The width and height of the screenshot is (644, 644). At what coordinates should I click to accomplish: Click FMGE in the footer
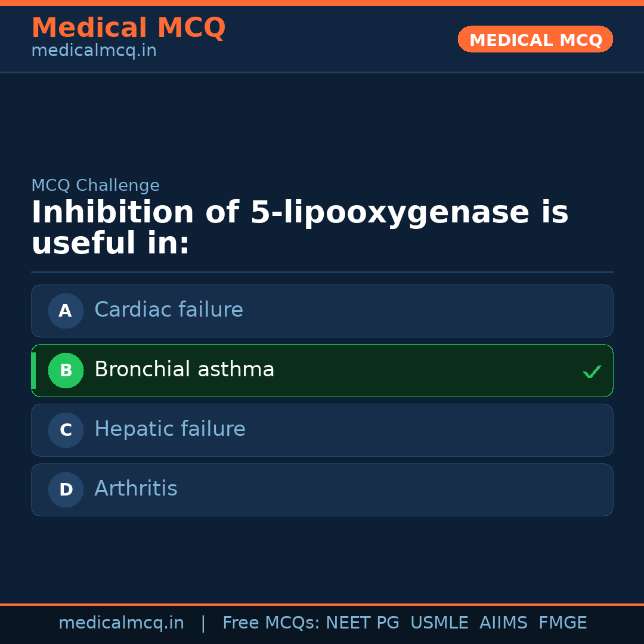click(562, 623)
